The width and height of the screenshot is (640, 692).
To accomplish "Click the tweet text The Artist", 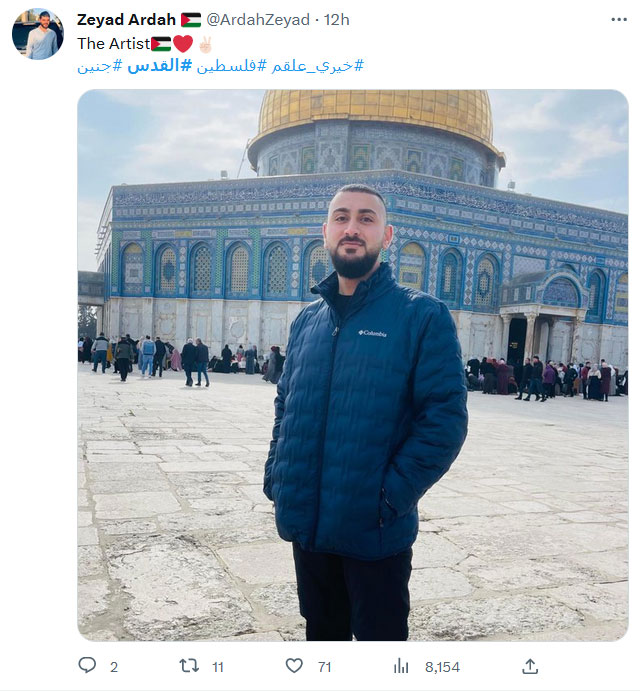I will pyautogui.click(x=114, y=44).
